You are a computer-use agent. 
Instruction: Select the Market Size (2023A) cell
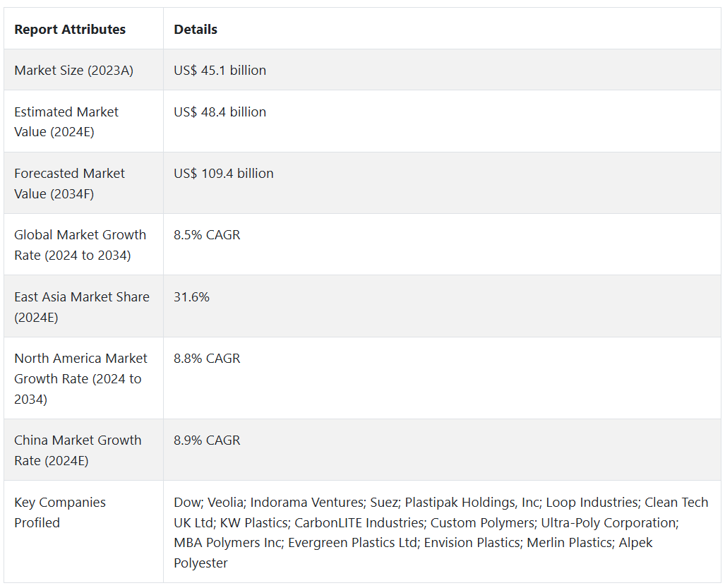click(73, 70)
